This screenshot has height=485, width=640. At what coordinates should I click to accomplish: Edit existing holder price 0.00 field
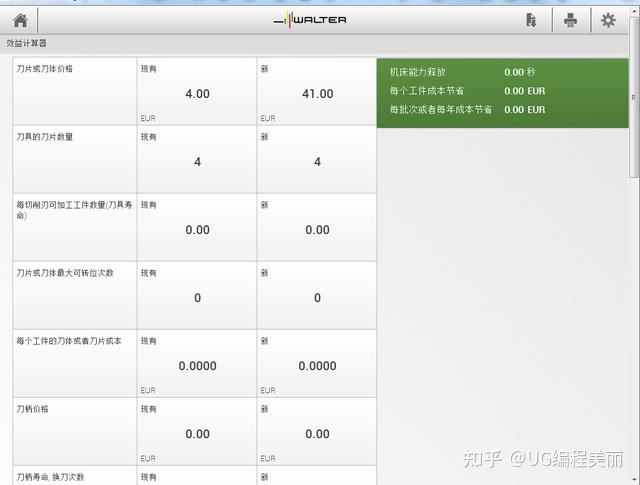[197, 432]
